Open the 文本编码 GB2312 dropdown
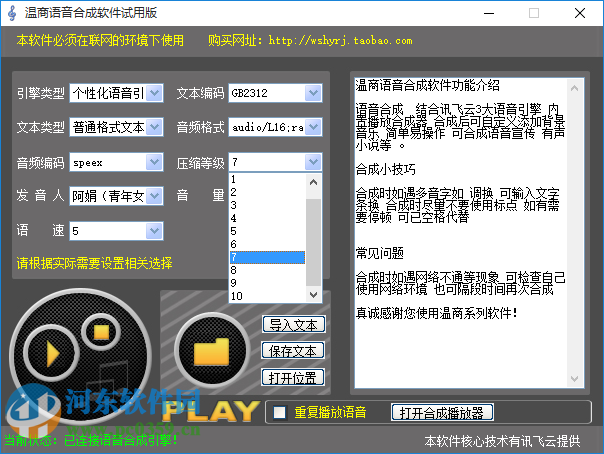 point(313,93)
